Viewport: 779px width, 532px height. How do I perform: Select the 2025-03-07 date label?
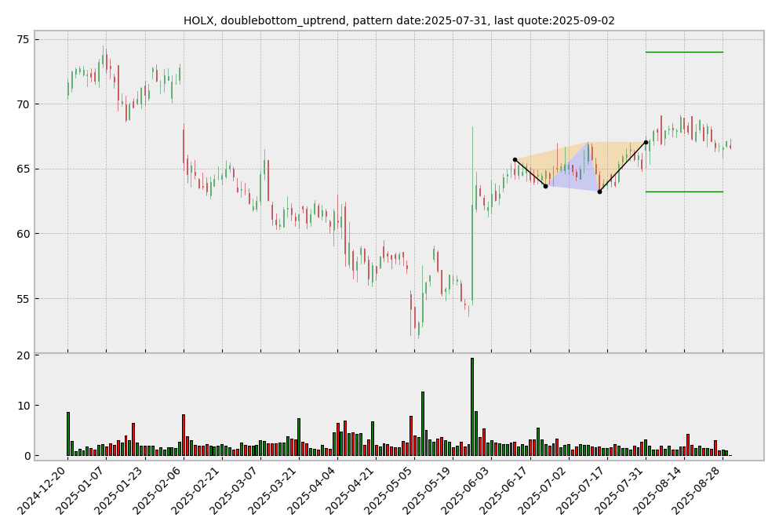(236, 490)
